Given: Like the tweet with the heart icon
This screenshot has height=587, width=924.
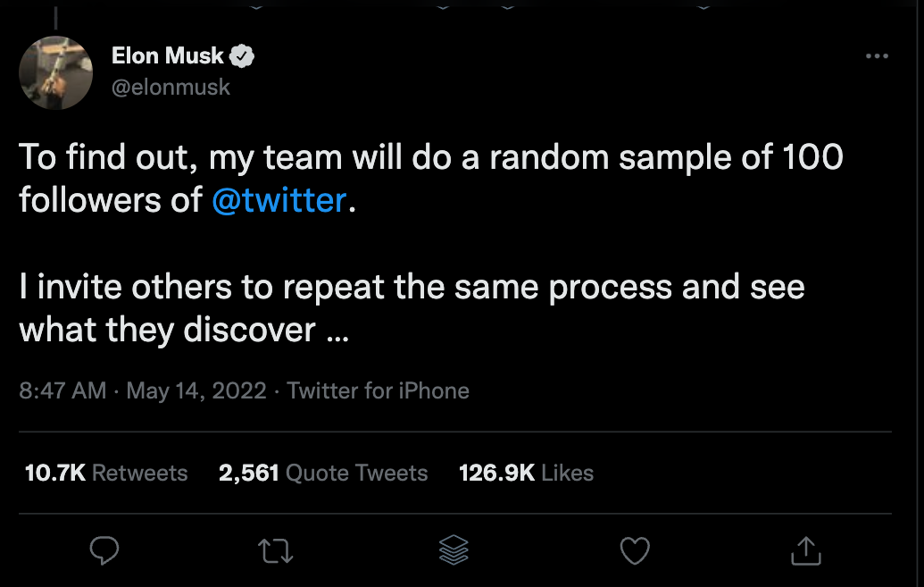Looking at the screenshot, I should click(635, 550).
